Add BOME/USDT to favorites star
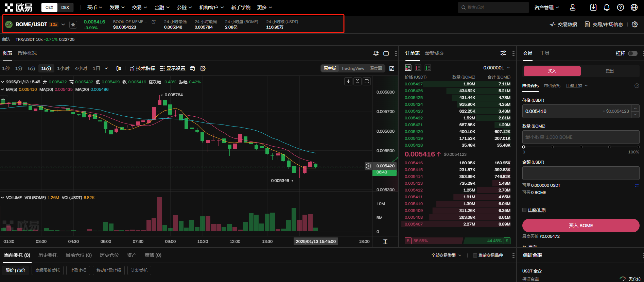Screen dimensions: 644x282 73,24
